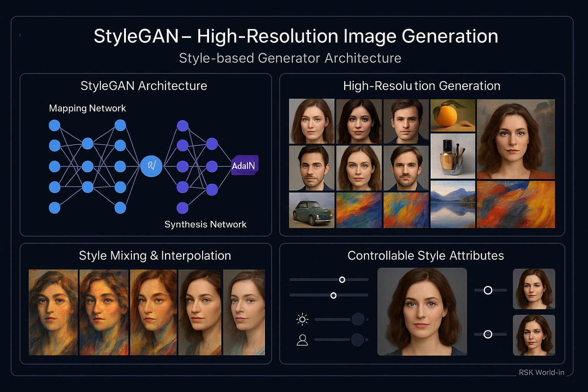588x392 pixels.
Task: Collapse the Style Mixing & Interpolation panel
Action: pos(155,256)
